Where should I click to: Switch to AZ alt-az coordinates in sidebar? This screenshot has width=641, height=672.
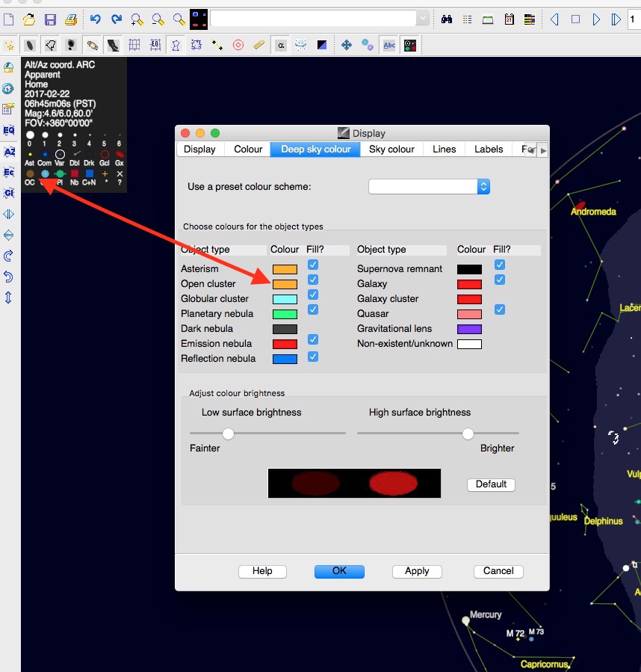coord(8,152)
